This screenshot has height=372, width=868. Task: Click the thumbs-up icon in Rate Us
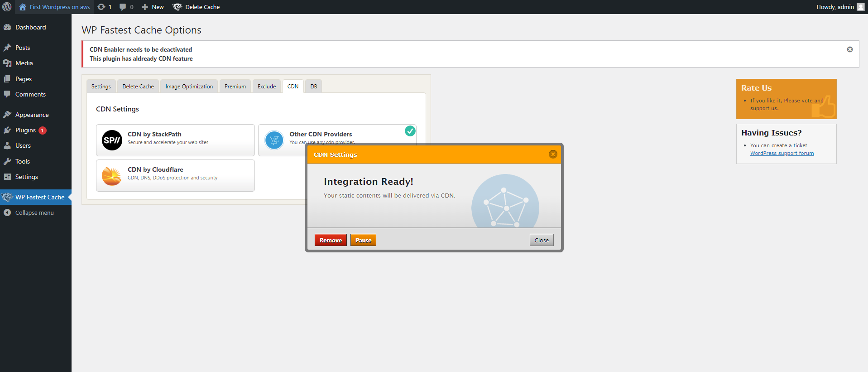click(x=823, y=107)
